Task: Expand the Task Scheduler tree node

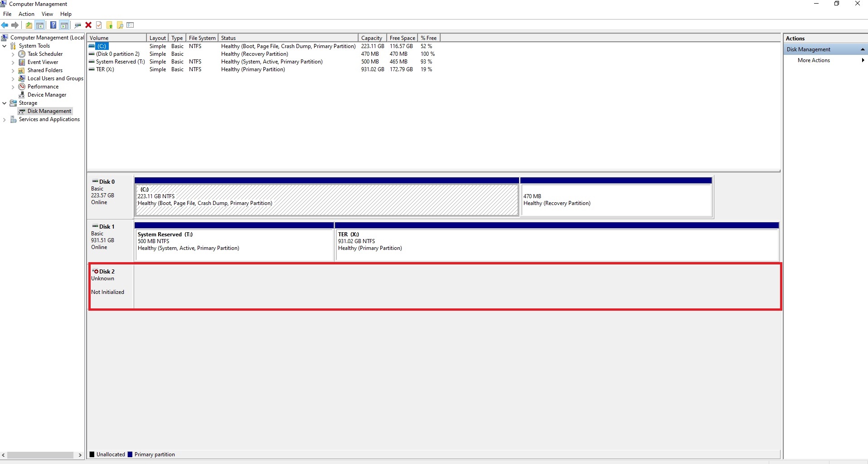Action: (x=13, y=54)
